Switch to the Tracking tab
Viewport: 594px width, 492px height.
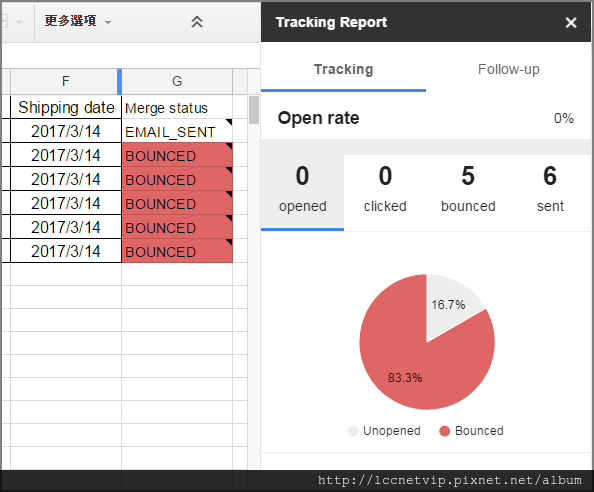343,69
